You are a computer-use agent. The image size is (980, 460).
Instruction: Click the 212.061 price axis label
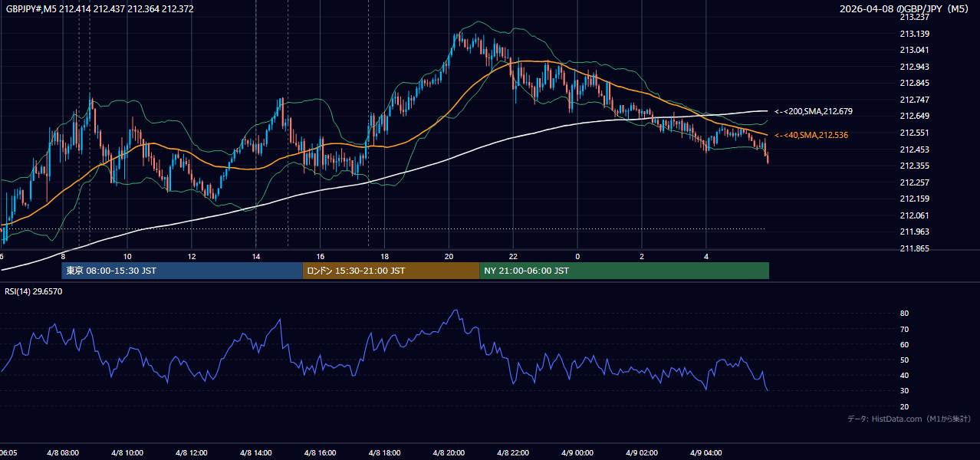pos(915,215)
